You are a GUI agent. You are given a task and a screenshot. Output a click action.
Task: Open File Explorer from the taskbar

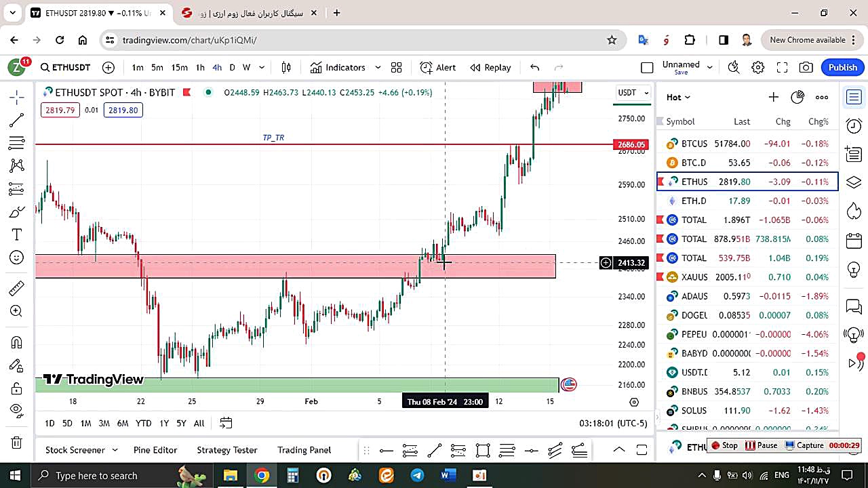tap(231, 475)
